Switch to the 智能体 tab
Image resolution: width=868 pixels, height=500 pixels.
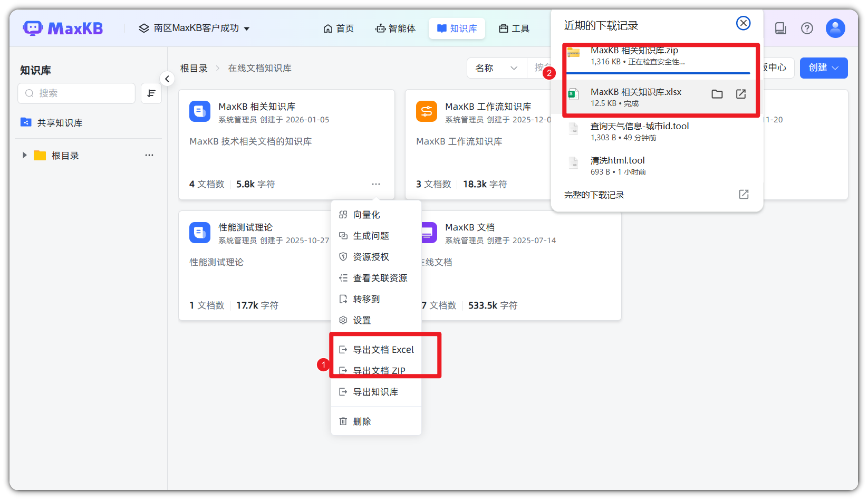click(x=396, y=28)
